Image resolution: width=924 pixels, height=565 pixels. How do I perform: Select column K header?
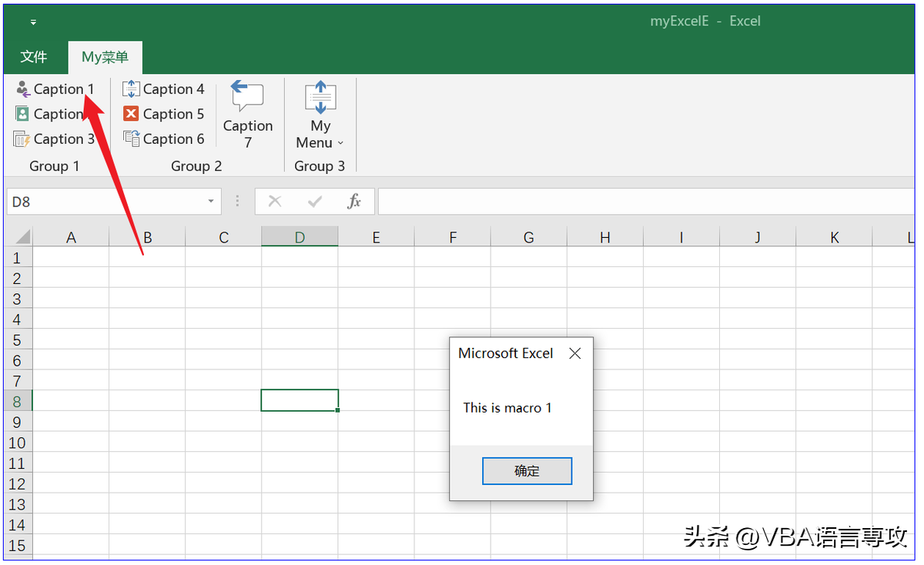[834, 237]
